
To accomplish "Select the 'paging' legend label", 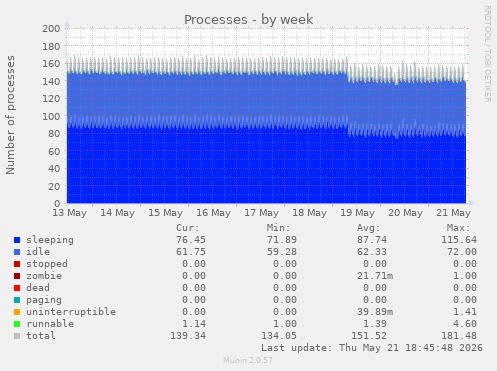I will pos(44,300).
